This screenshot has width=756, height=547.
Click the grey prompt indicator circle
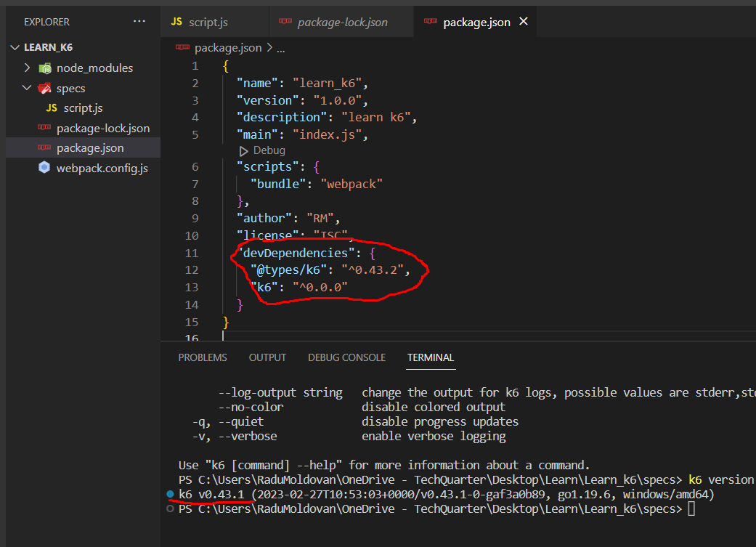coord(170,508)
